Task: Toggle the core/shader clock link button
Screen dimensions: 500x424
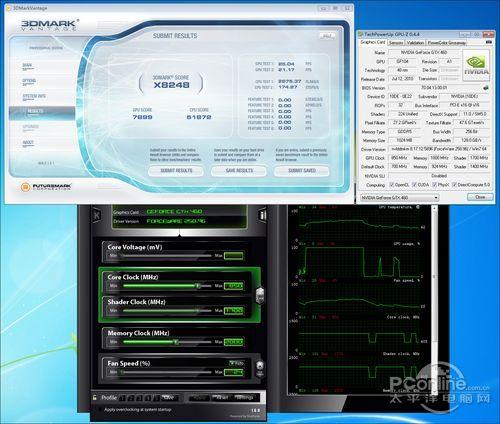Action: tap(260, 295)
